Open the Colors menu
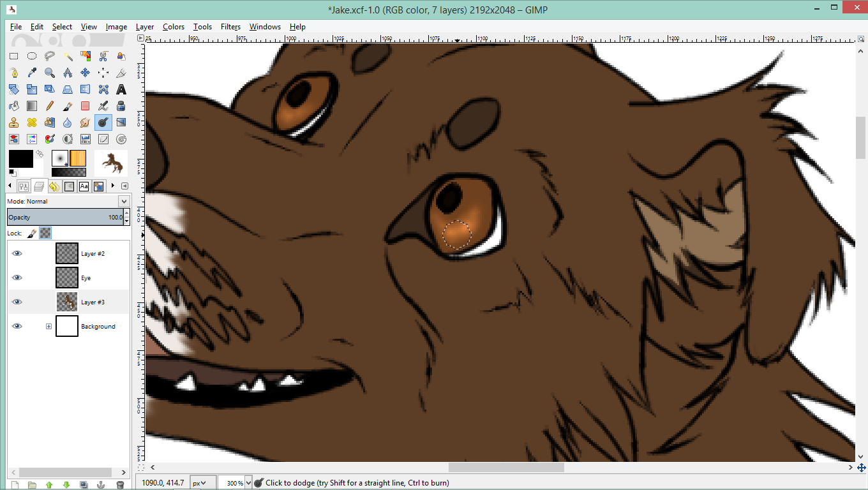The image size is (868, 490). pos(174,27)
